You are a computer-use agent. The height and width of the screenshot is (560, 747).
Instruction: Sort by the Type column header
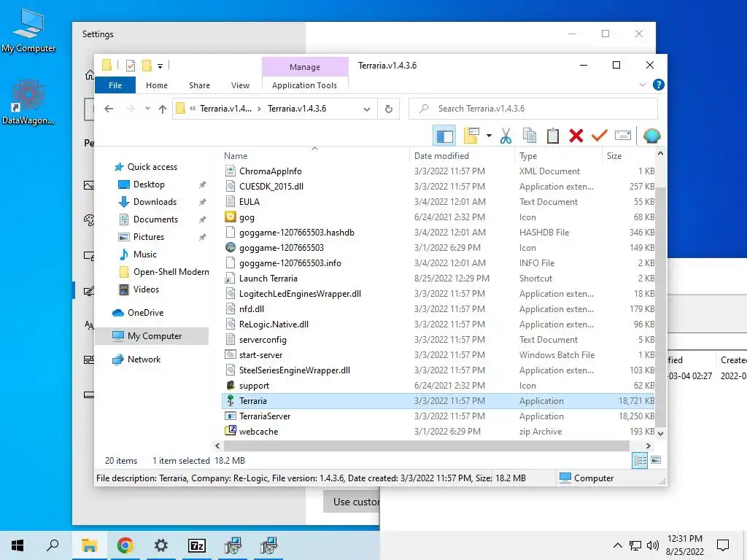pyautogui.click(x=528, y=156)
